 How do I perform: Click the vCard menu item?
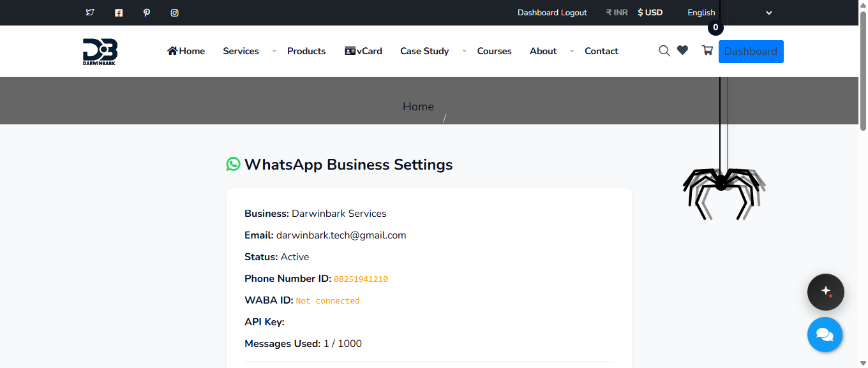click(x=363, y=51)
